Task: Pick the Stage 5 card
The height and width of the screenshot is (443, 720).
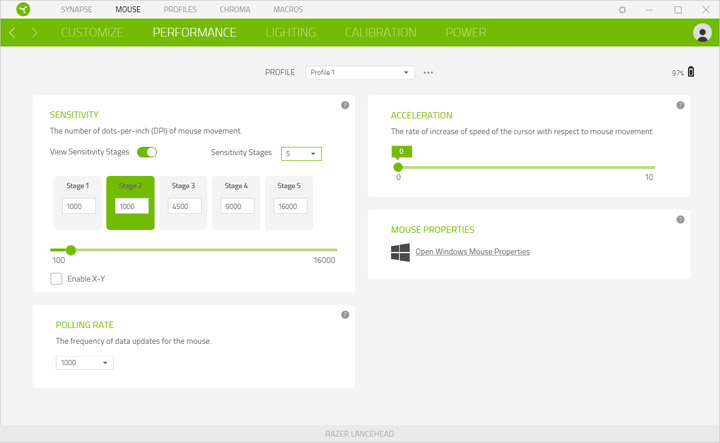Action: pyautogui.click(x=289, y=203)
